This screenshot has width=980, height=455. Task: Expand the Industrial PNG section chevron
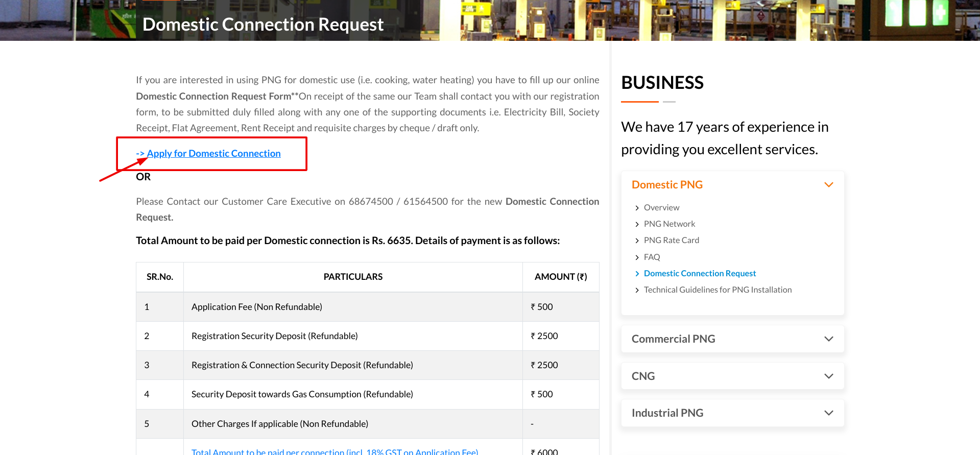coord(828,413)
